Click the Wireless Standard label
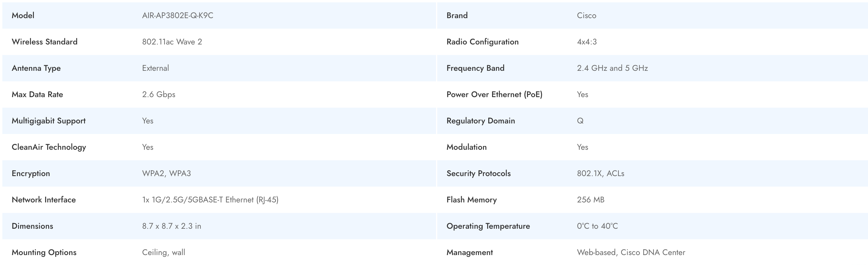Image resolution: width=868 pixels, height=265 pixels. [x=44, y=42]
